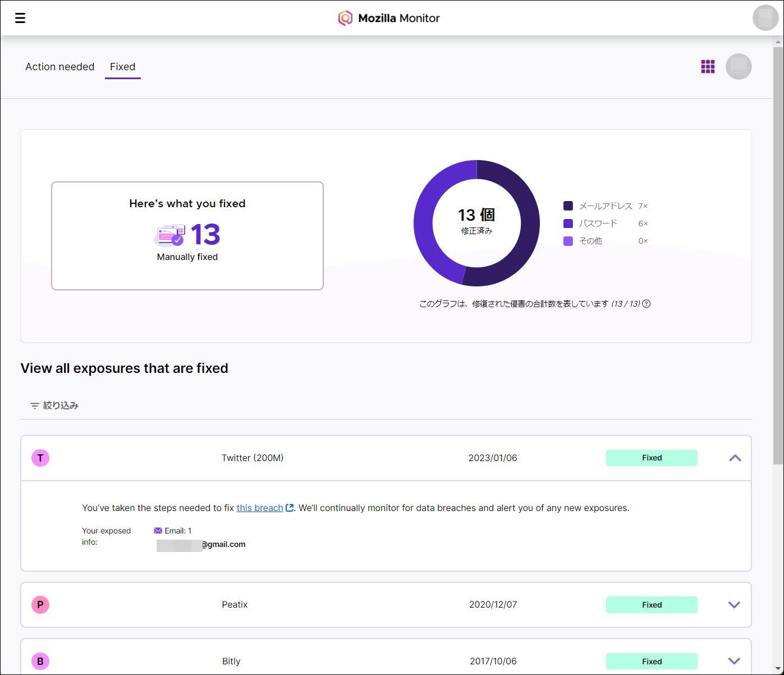Expand the Peatix exposure card

click(734, 605)
